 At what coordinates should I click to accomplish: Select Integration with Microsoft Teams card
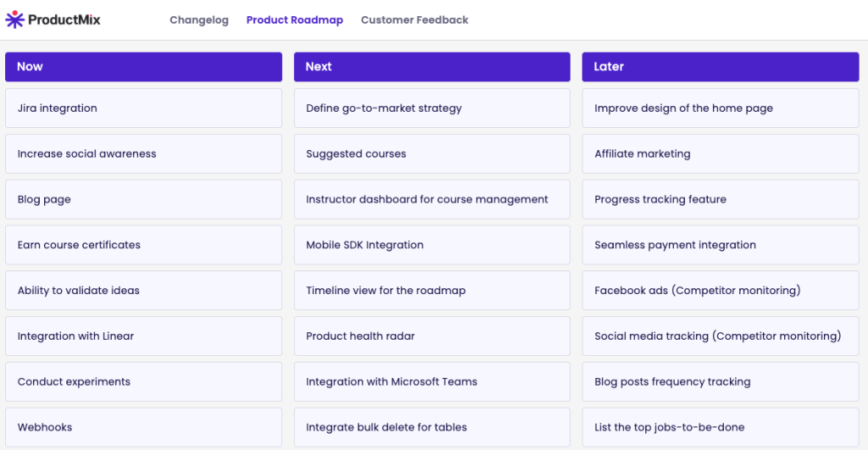431,381
